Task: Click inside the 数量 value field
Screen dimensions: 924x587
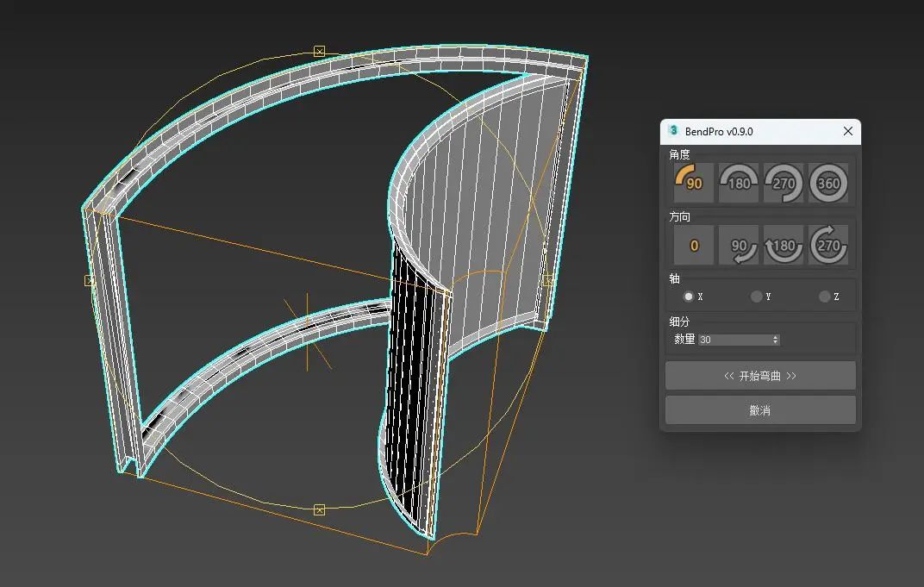Action: click(733, 339)
